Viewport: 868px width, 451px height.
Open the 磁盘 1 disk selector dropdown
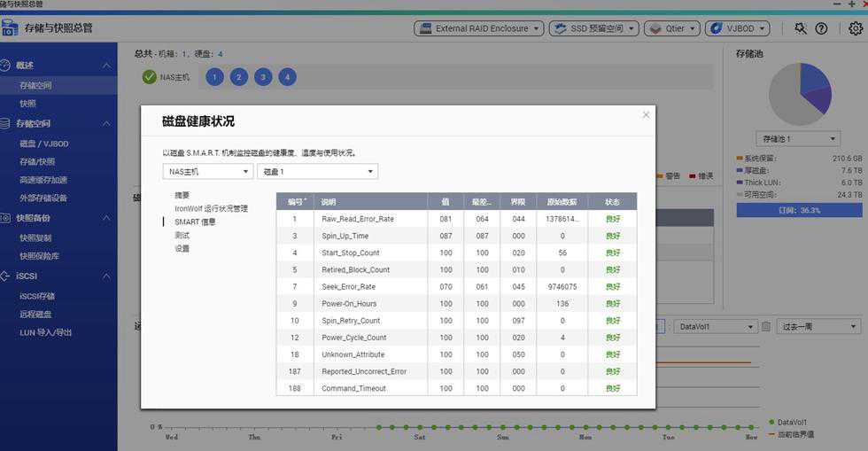pos(317,171)
